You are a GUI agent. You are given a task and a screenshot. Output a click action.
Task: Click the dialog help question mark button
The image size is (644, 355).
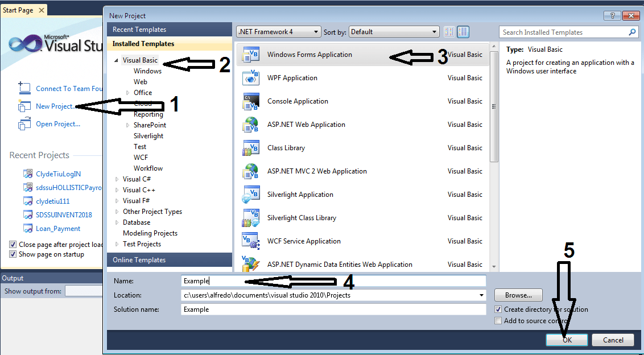coord(612,15)
